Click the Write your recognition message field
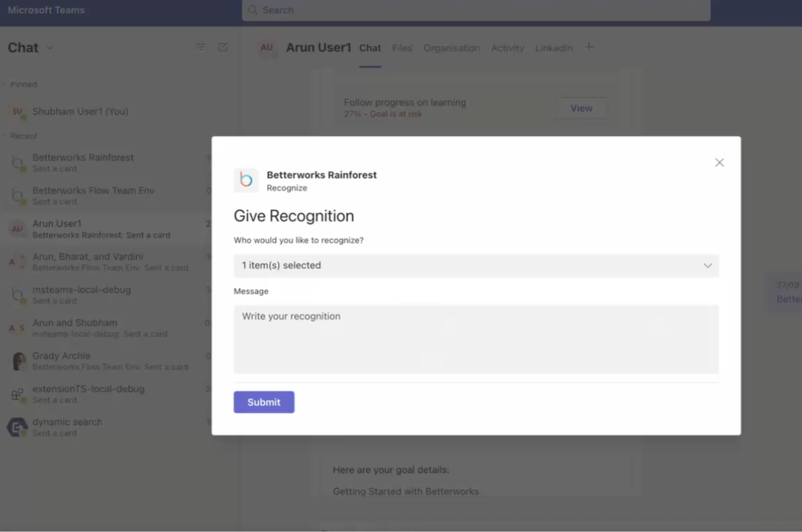 click(476, 339)
